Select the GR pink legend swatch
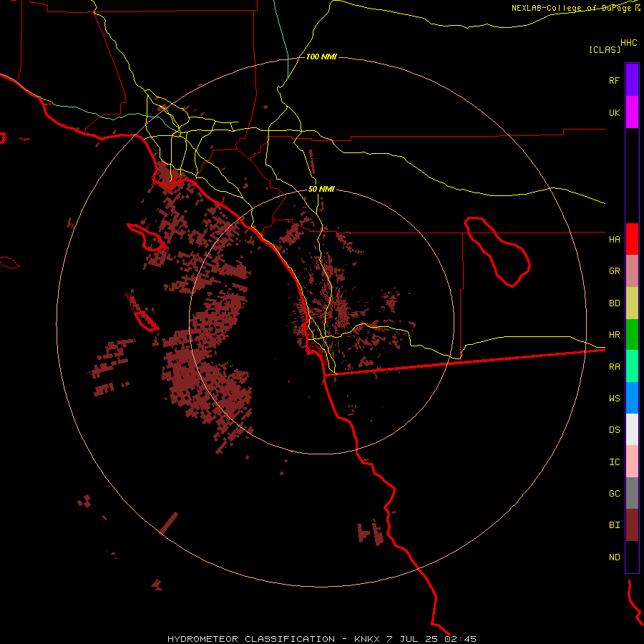 [x=632, y=271]
